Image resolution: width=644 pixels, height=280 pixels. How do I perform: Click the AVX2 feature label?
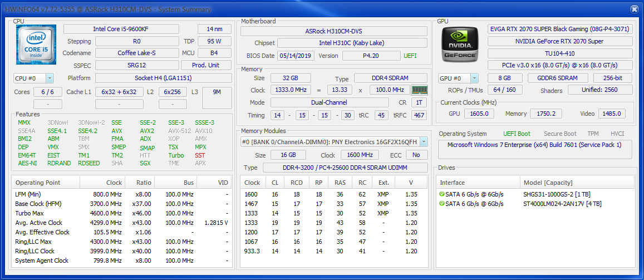point(147,131)
